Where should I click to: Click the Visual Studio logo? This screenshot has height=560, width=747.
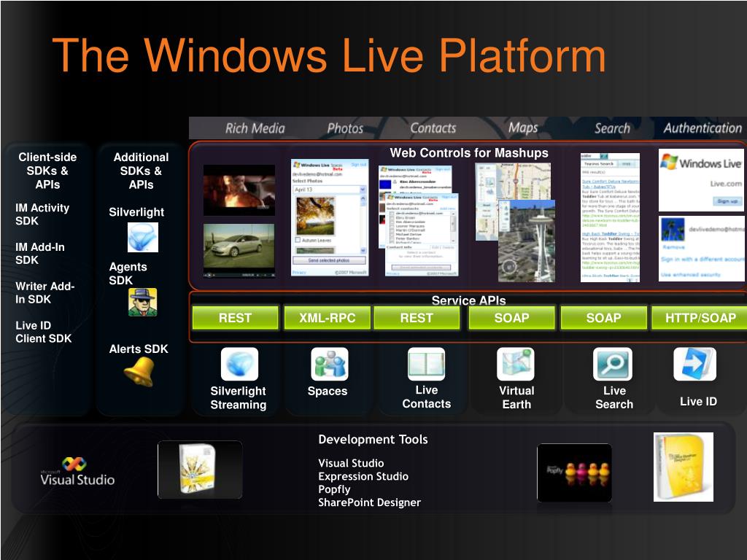[77, 472]
